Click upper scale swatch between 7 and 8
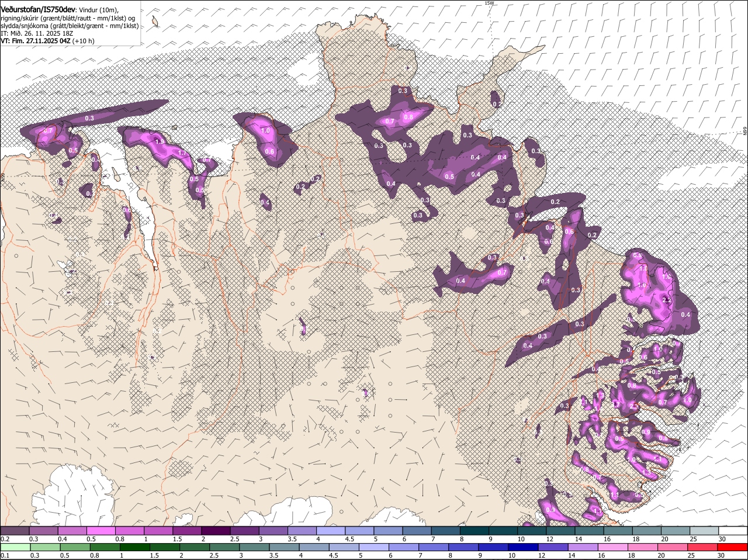This screenshot has width=748, height=560. (445, 530)
